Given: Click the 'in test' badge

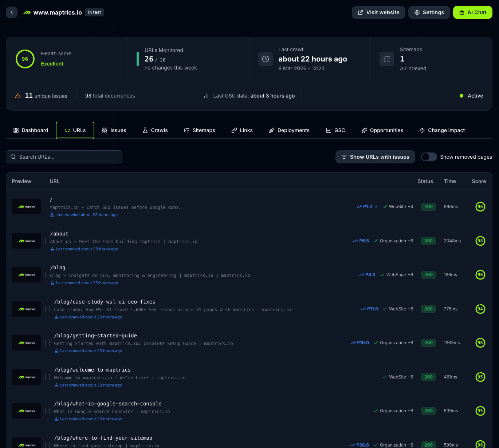Looking at the screenshot, I should pyautogui.click(x=95, y=12).
